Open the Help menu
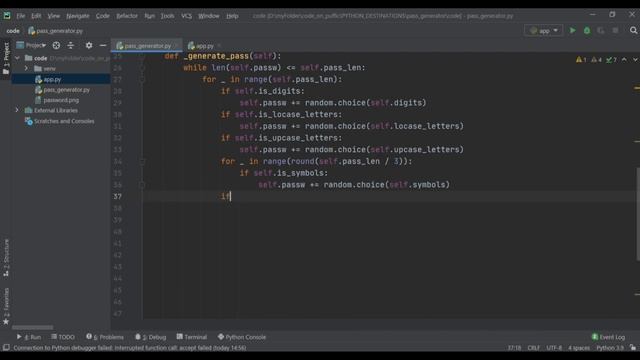 [x=232, y=16]
